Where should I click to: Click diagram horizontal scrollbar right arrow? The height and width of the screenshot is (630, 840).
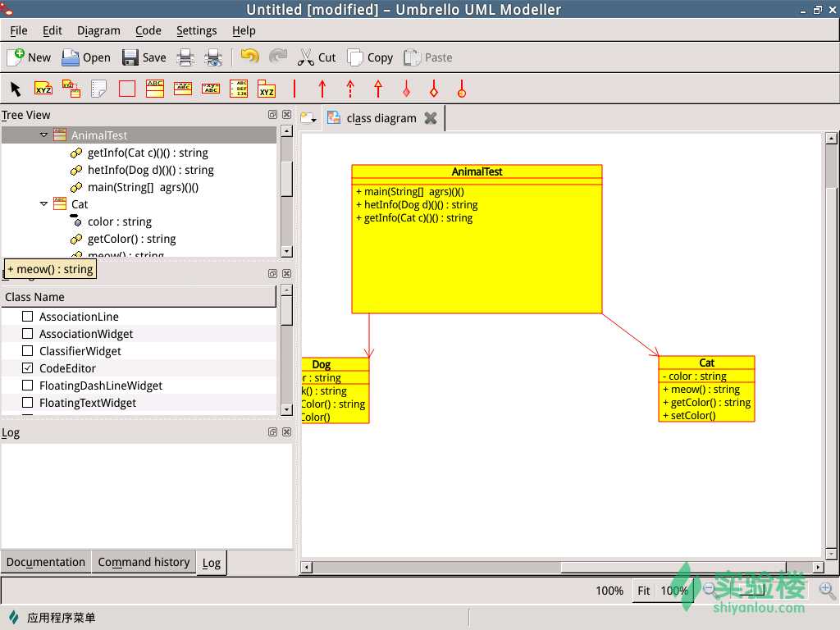pos(818,567)
